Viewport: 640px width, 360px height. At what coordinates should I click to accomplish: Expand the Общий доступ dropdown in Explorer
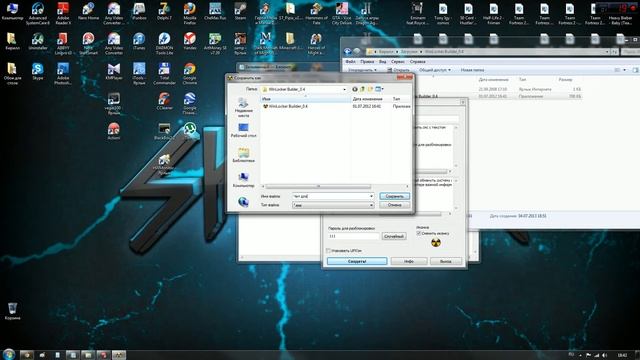[434, 70]
